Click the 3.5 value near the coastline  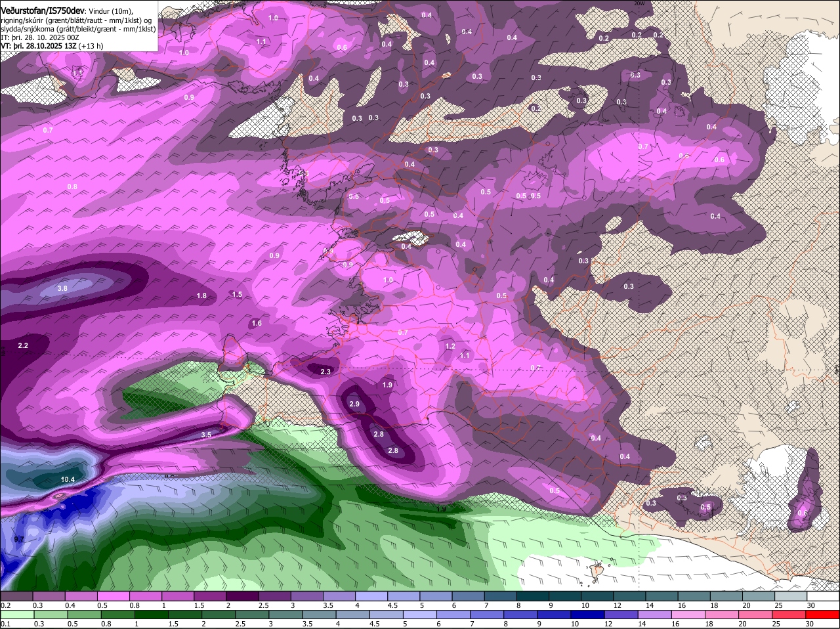(206, 435)
